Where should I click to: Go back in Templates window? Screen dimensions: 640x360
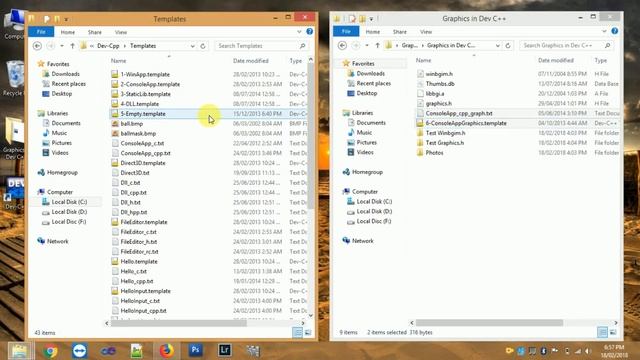coord(38,46)
